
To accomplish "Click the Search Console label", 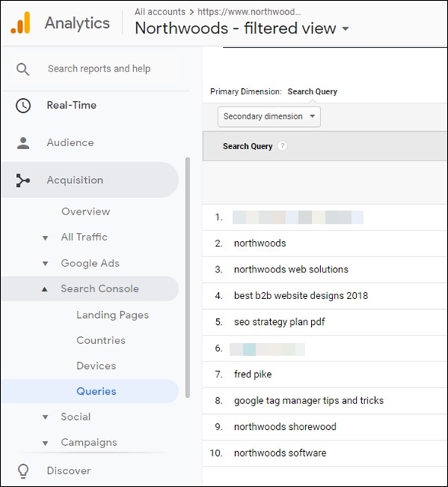I will [100, 289].
